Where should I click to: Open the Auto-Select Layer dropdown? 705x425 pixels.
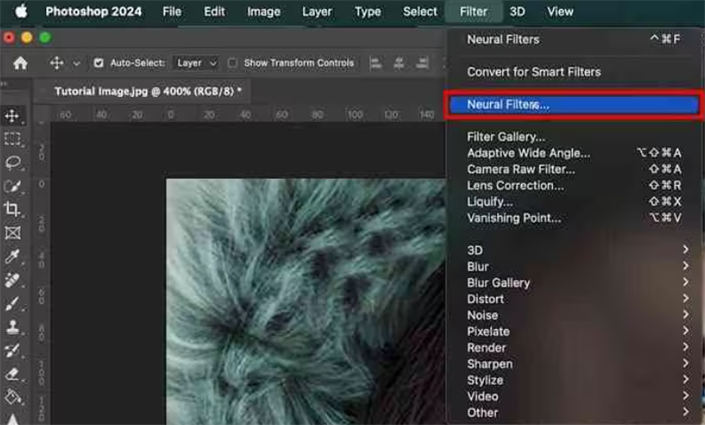(196, 63)
